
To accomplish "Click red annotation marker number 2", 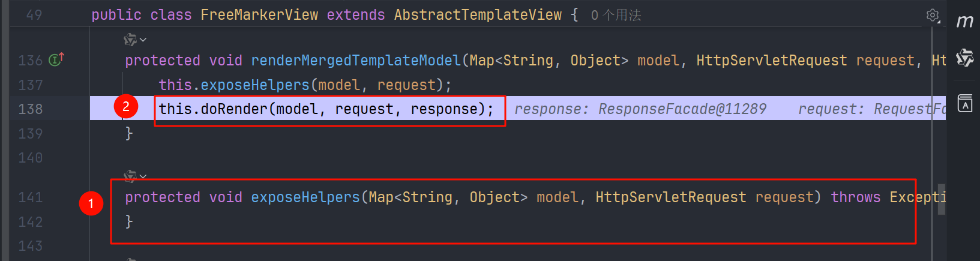I will (x=126, y=107).
